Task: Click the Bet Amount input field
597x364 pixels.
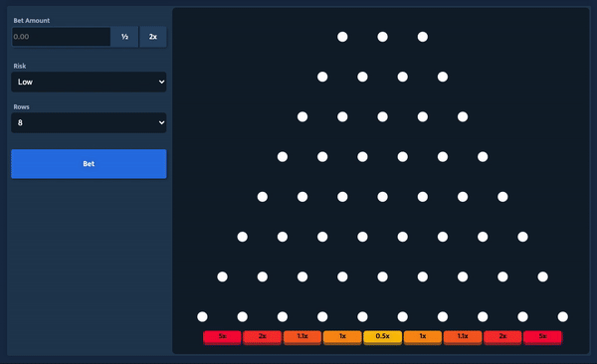Action: pos(61,37)
